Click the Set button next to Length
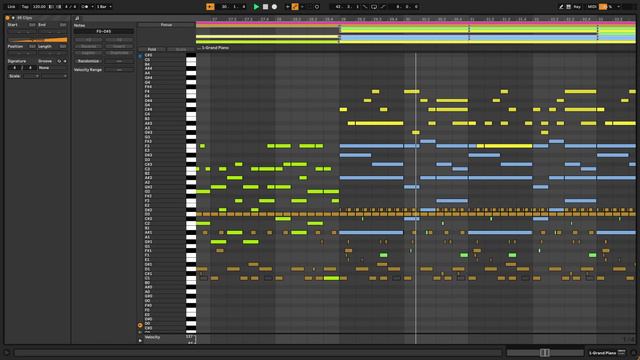Image resolution: width=640 pixels, height=360 pixels. point(63,47)
